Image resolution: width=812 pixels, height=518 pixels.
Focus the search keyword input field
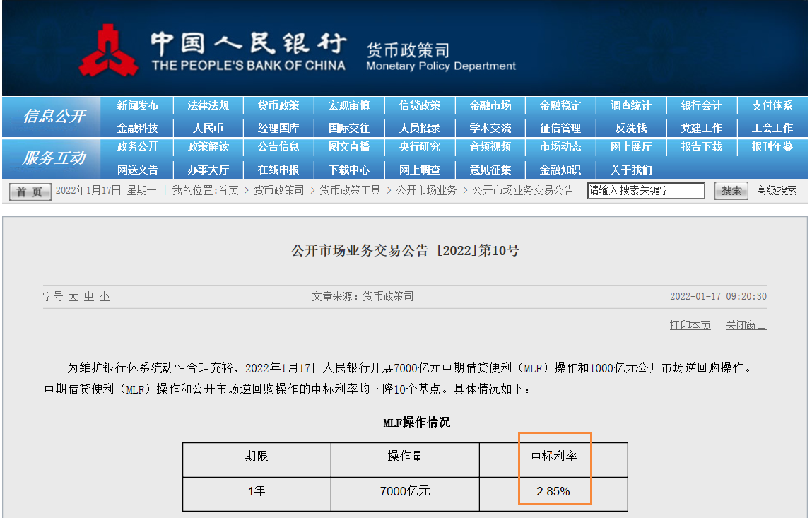coord(646,191)
